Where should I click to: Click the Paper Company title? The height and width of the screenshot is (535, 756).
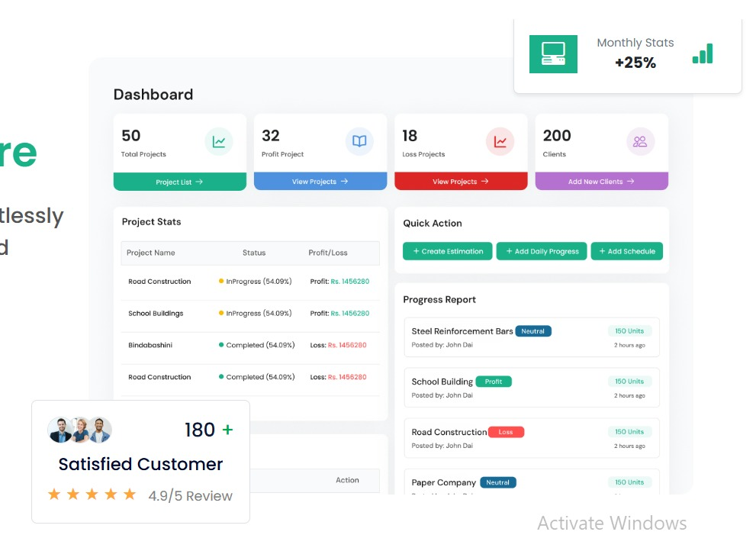click(443, 483)
